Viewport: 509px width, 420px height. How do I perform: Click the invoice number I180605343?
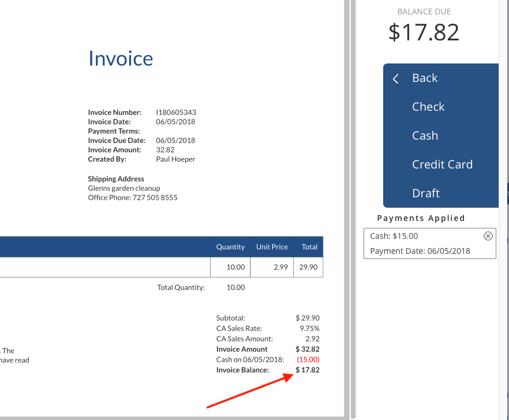(x=175, y=112)
